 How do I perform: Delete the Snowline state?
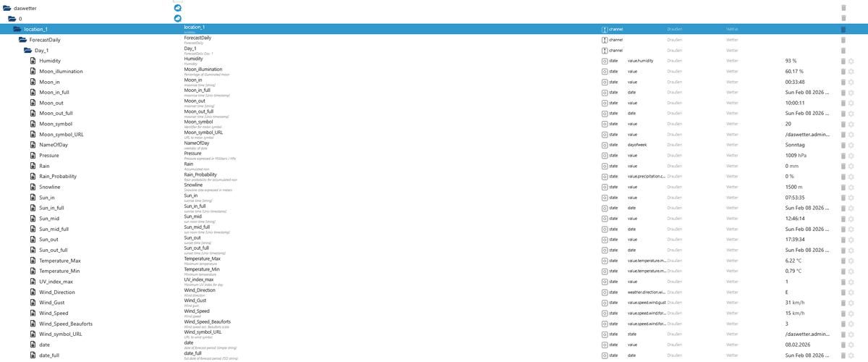[x=843, y=187]
